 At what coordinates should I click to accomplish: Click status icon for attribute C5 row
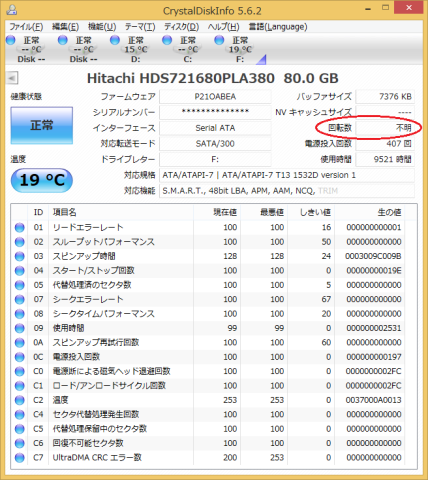pos(20,429)
